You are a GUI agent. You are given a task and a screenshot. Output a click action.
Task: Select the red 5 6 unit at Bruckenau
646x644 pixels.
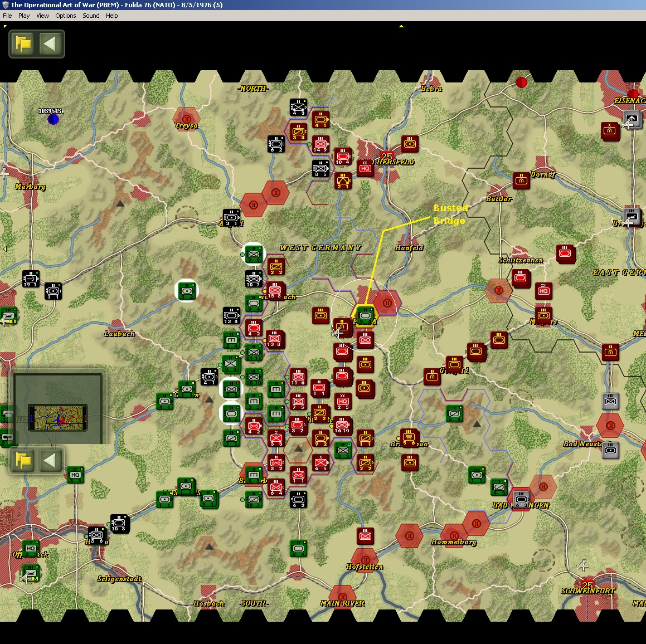point(409,437)
